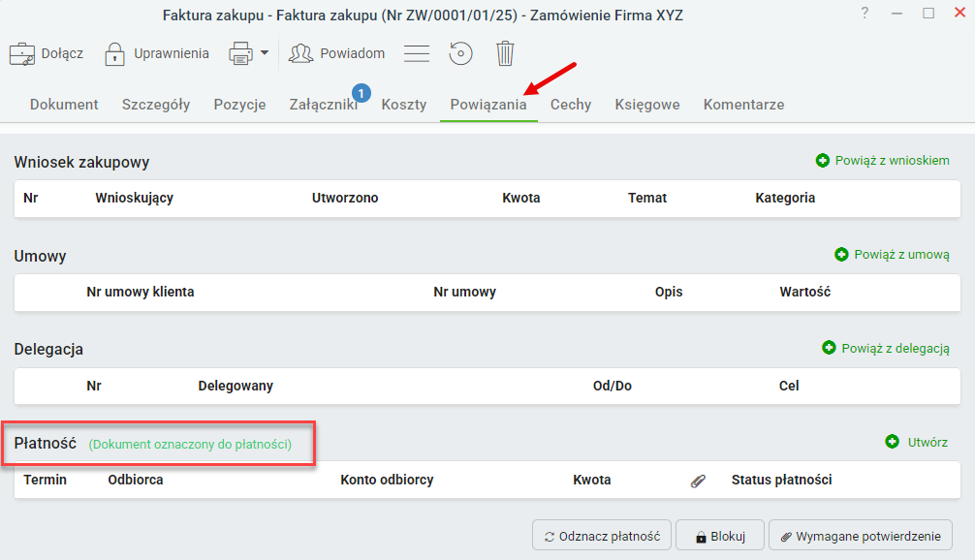Click the Od/Do column header
Viewport: 975px width, 560px height.
(x=613, y=386)
